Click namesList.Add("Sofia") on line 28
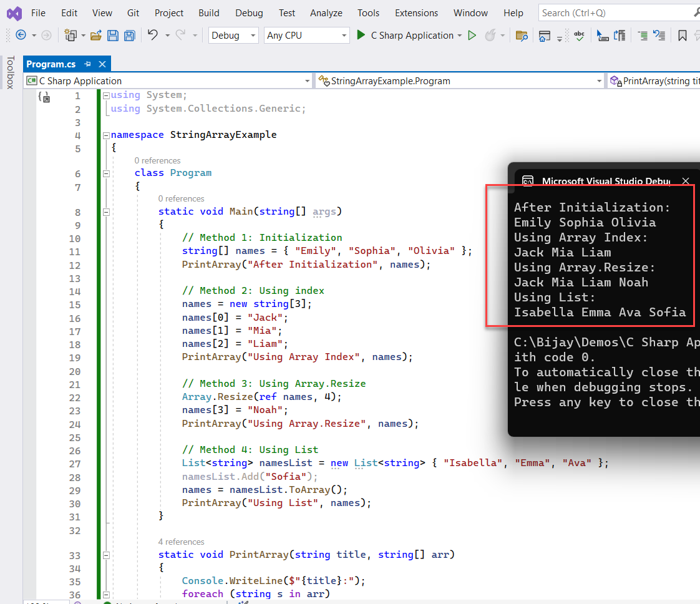The image size is (700, 604). 250,477
